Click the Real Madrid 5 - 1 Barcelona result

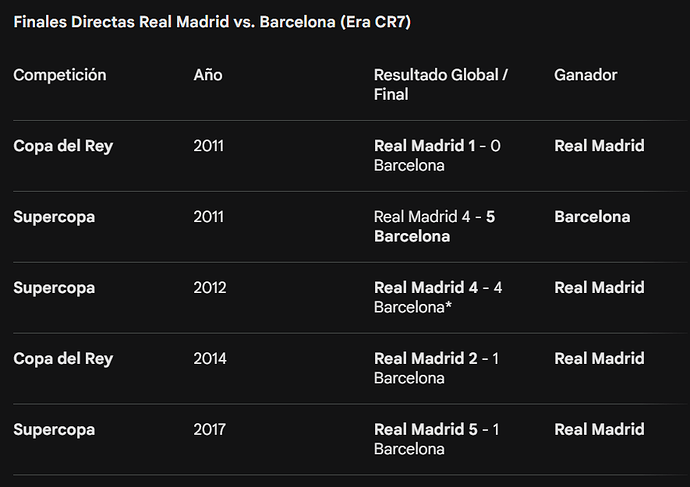(438, 439)
